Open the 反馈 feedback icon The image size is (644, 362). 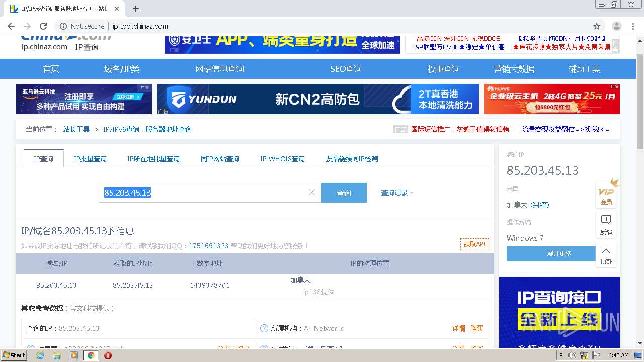tap(606, 225)
